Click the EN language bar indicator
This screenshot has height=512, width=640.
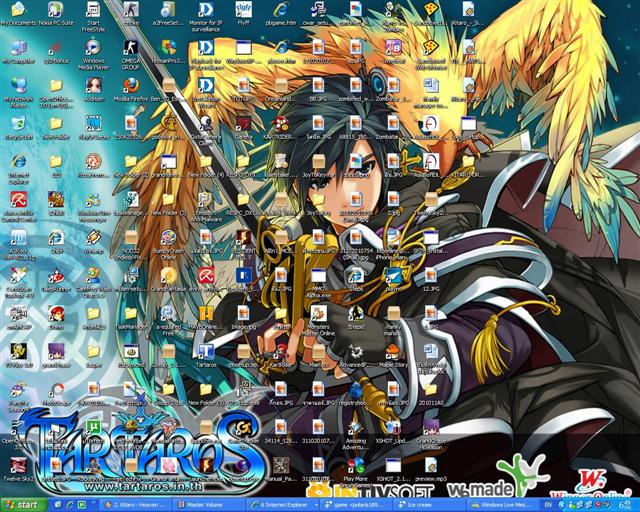(x=548, y=505)
